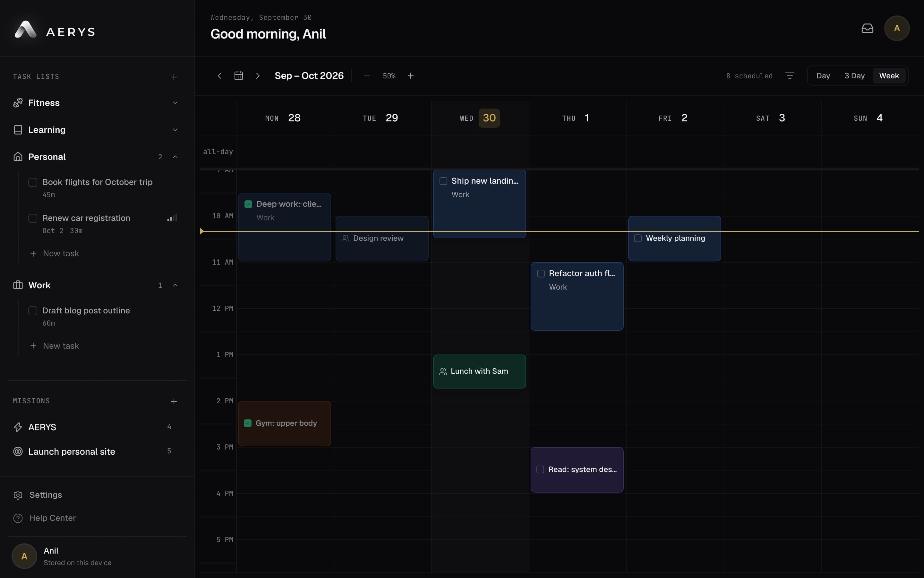Check Ship new landing event checkbox
Image resolution: width=924 pixels, height=578 pixels.
443,181
